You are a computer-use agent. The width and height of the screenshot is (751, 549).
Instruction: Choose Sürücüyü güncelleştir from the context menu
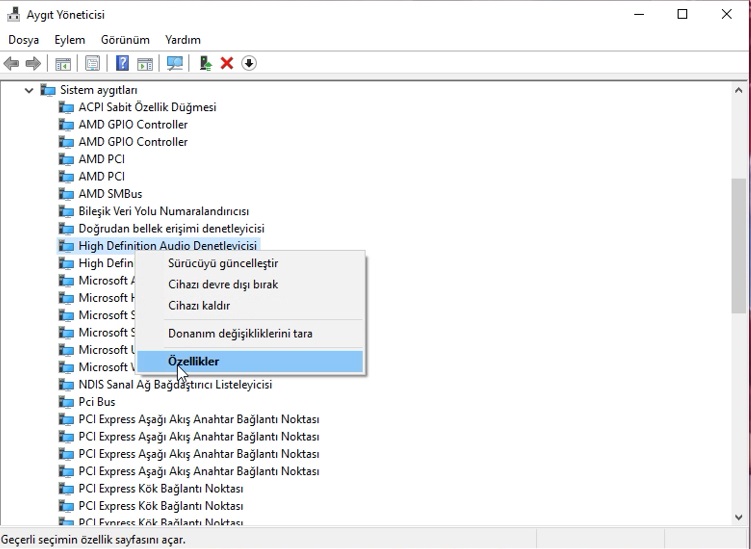pos(250,263)
